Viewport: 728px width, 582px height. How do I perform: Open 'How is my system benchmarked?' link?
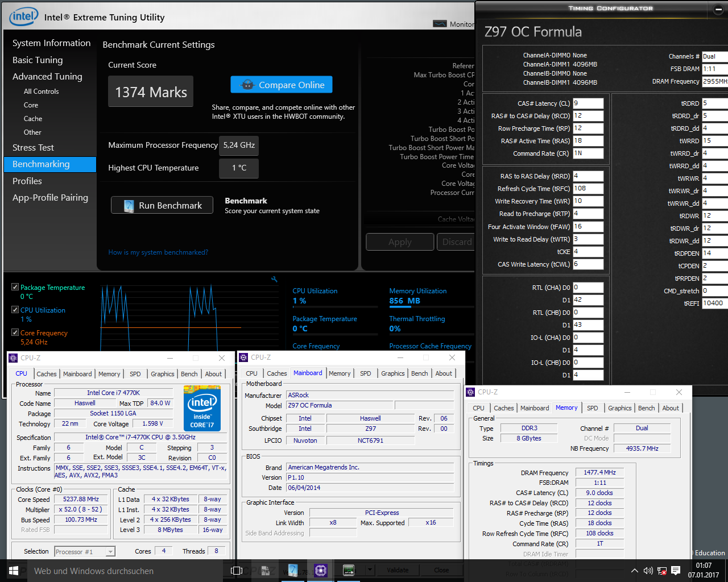tap(158, 252)
